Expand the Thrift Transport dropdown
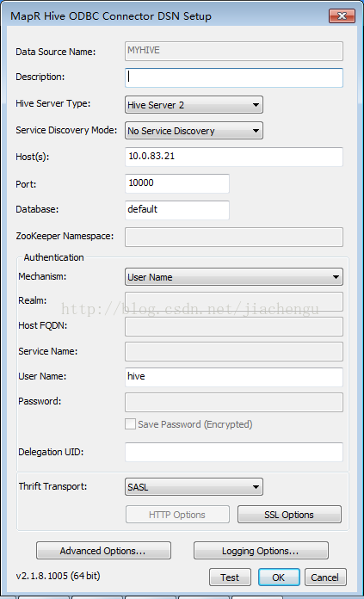The height and width of the screenshot is (599, 364). tap(194, 487)
